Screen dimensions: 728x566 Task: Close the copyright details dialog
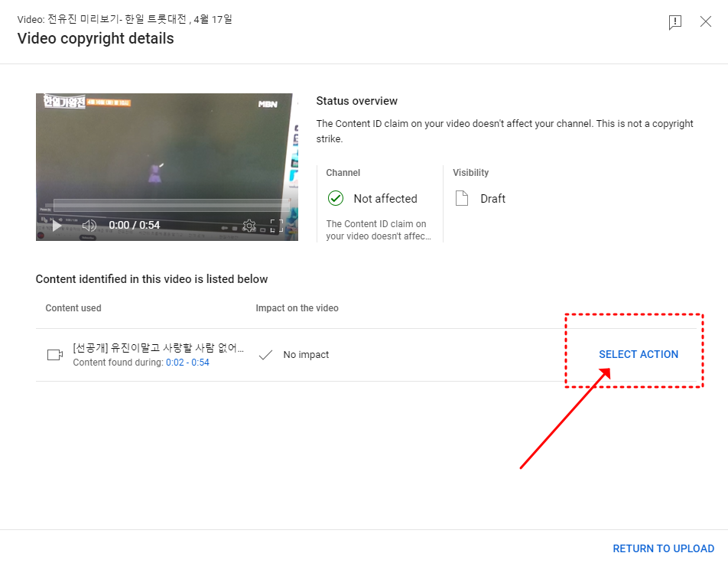coord(706,22)
